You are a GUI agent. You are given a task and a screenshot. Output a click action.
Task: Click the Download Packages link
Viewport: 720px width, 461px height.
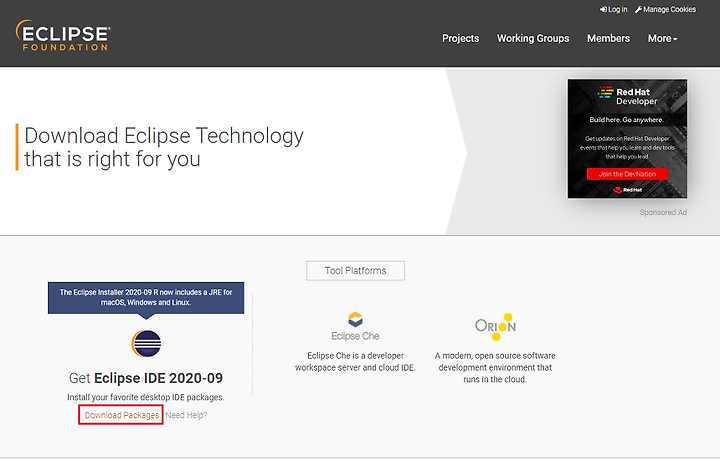pyautogui.click(x=122, y=415)
